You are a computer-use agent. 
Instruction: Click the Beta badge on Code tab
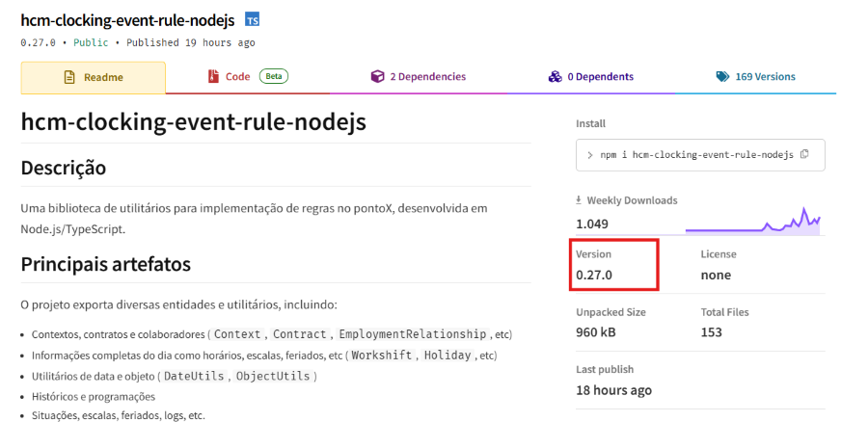tap(273, 76)
